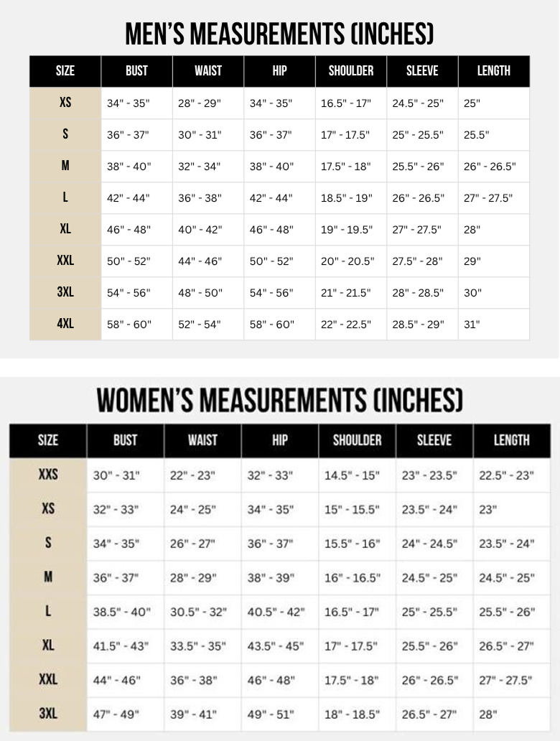
Task: Select the BUST header in men's table
Action: tap(136, 70)
